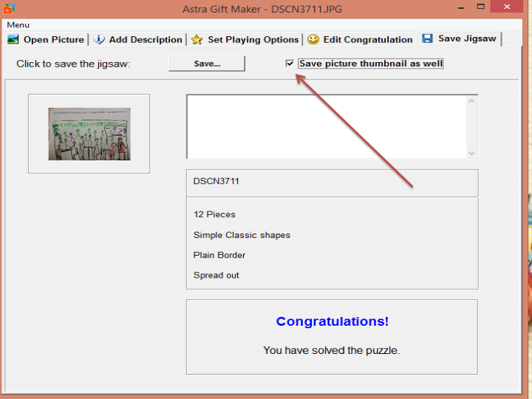The image size is (532, 399).
Task: Uncheck Save picture thumbnail as well
Action: click(290, 64)
